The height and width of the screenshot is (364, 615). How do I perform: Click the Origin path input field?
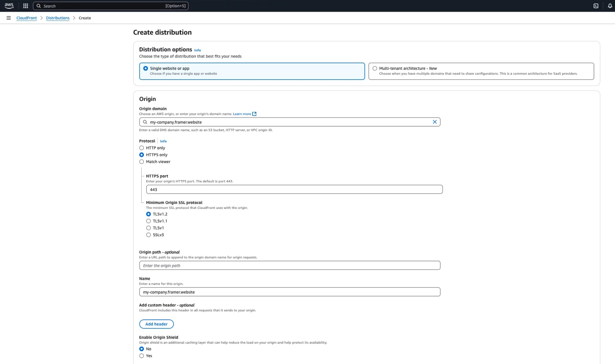point(290,265)
